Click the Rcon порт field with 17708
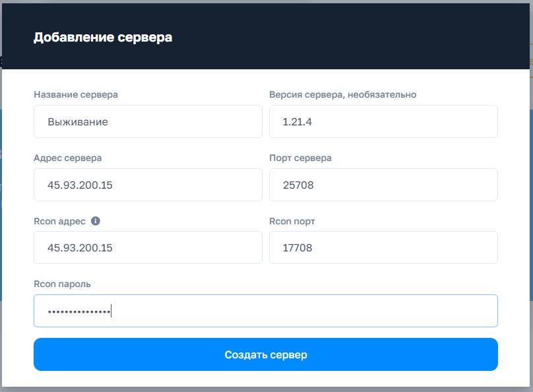 [383, 247]
